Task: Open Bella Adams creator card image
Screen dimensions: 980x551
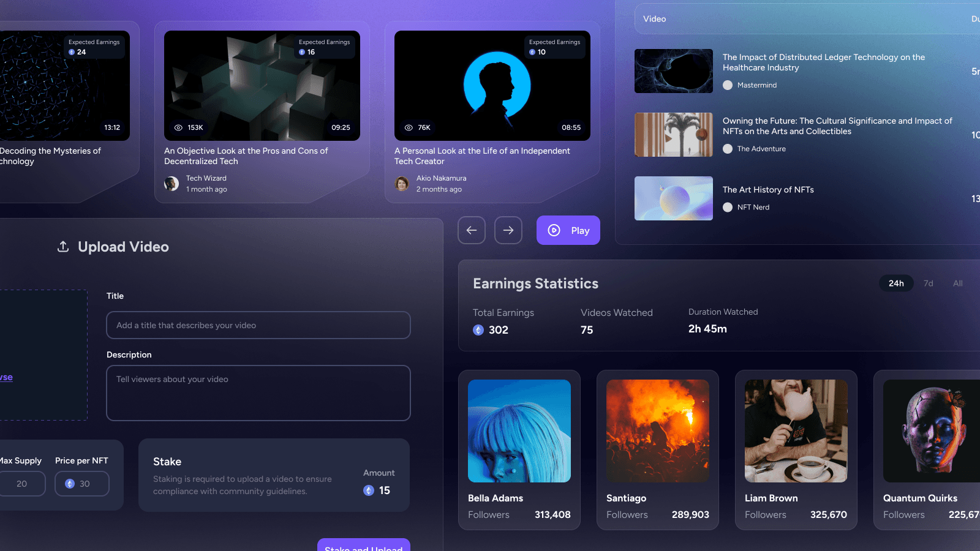Action: click(519, 431)
